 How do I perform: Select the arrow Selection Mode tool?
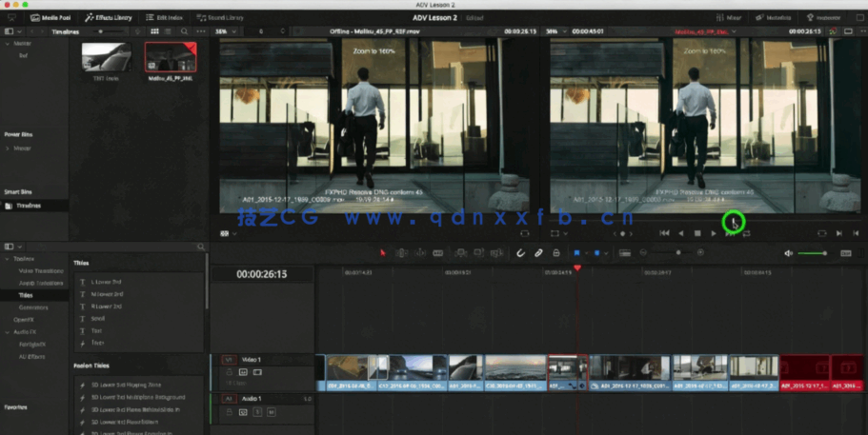click(382, 252)
